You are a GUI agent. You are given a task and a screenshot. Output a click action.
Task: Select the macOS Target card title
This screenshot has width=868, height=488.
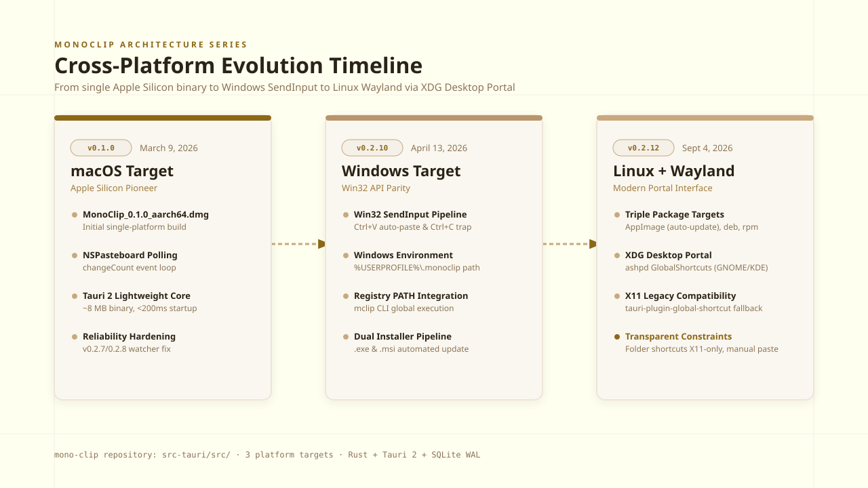point(122,171)
